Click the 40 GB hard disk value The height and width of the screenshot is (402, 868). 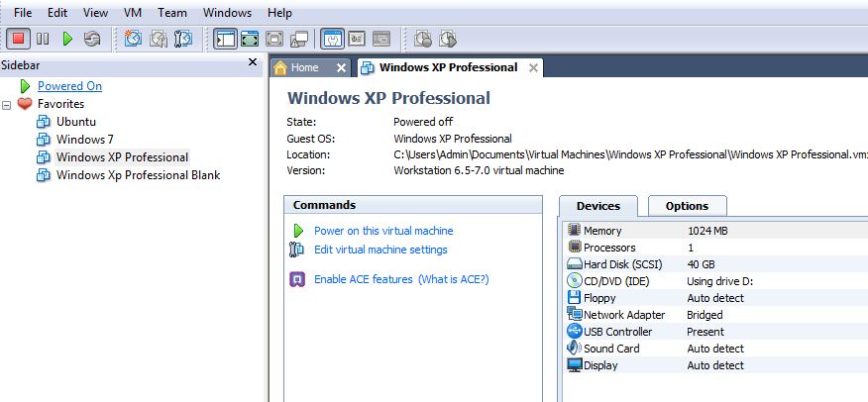point(701,264)
